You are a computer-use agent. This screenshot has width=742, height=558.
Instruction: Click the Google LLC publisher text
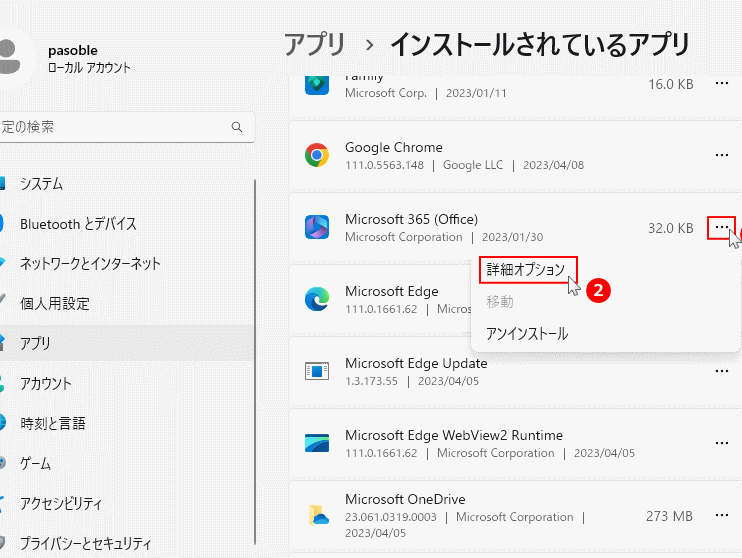[x=473, y=165]
